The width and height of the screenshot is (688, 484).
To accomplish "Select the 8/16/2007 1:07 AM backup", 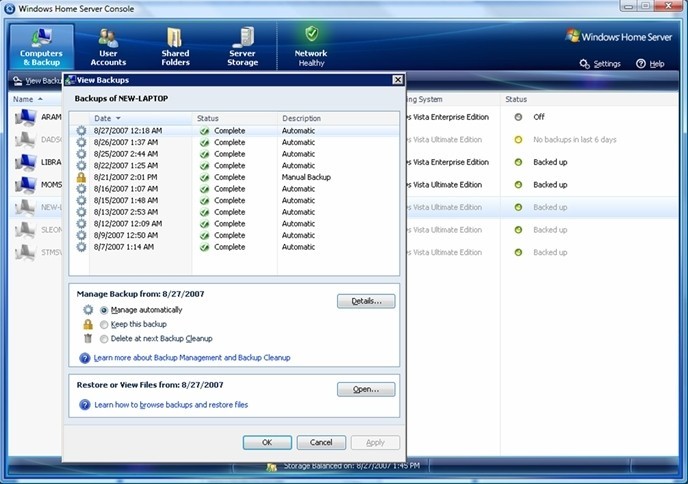I will pos(235,189).
